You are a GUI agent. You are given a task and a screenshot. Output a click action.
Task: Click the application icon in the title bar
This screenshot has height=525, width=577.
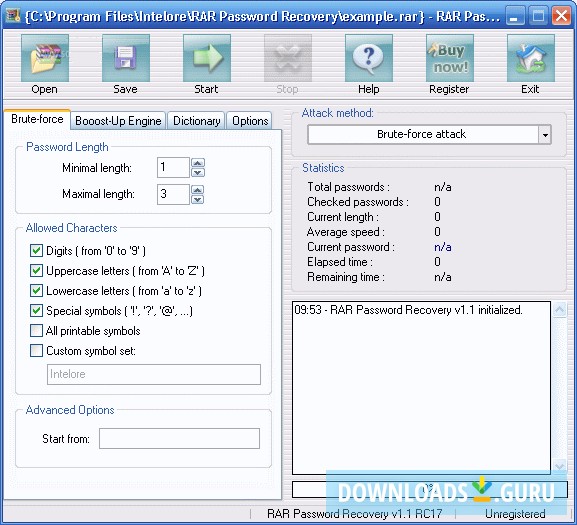tap(13, 16)
